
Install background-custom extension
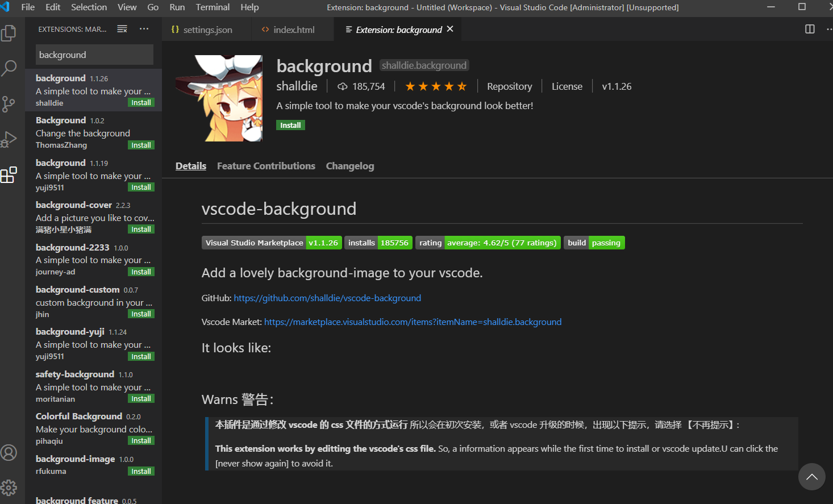tap(141, 314)
